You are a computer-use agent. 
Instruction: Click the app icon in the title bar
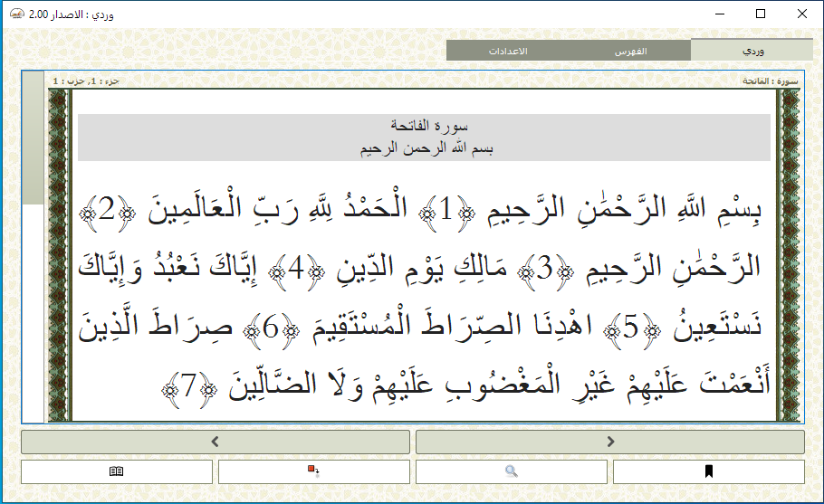[17, 14]
